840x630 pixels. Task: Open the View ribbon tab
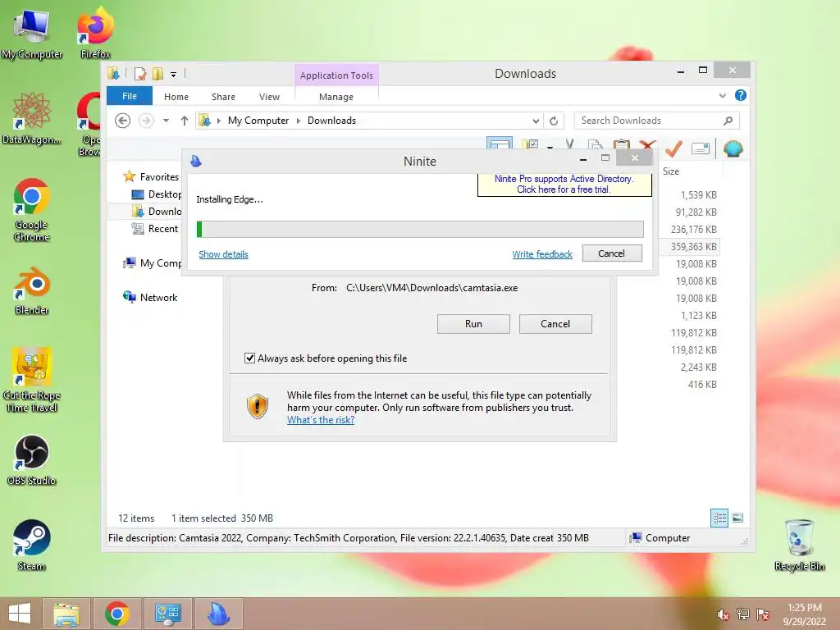coord(269,97)
